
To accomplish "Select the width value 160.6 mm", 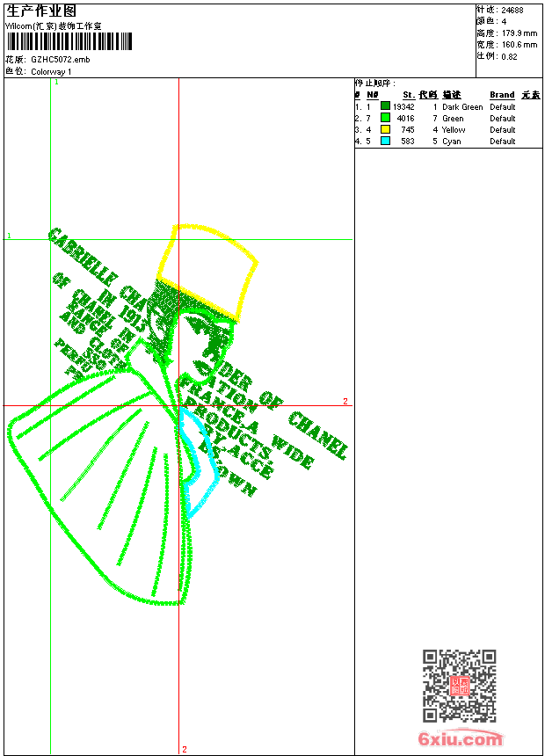I will coord(520,45).
